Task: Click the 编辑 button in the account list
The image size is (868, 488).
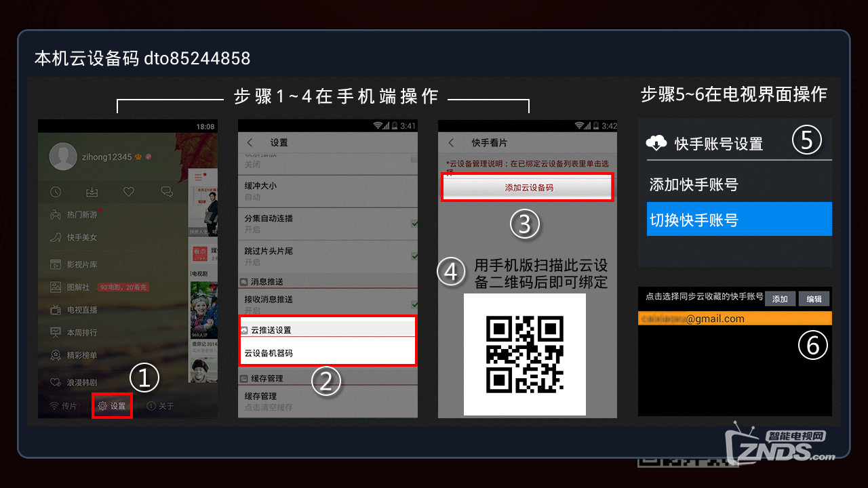Action: pyautogui.click(x=814, y=299)
